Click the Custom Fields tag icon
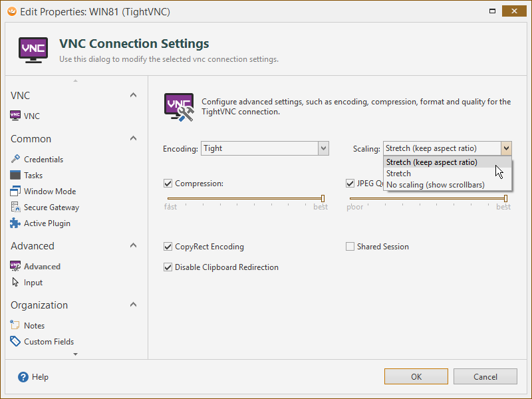This screenshot has width=532, height=399. click(x=16, y=341)
